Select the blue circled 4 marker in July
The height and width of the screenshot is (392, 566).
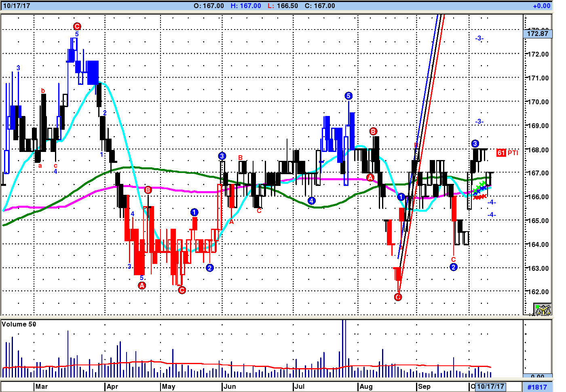point(311,200)
